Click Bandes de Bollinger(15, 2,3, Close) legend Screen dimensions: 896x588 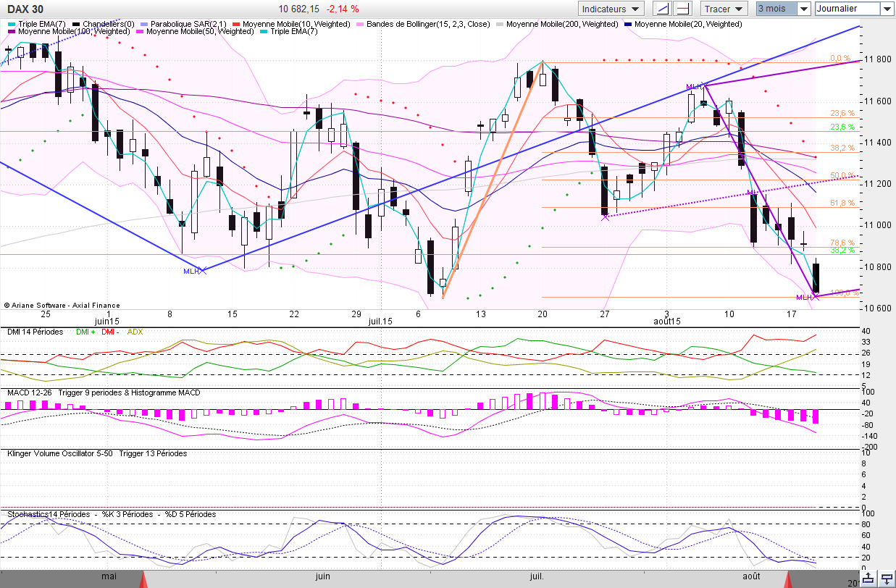point(422,24)
